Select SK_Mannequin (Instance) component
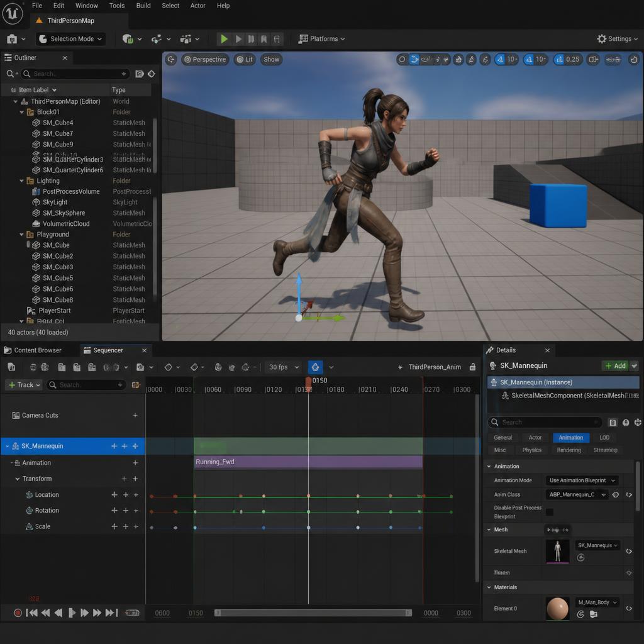 click(563, 382)
